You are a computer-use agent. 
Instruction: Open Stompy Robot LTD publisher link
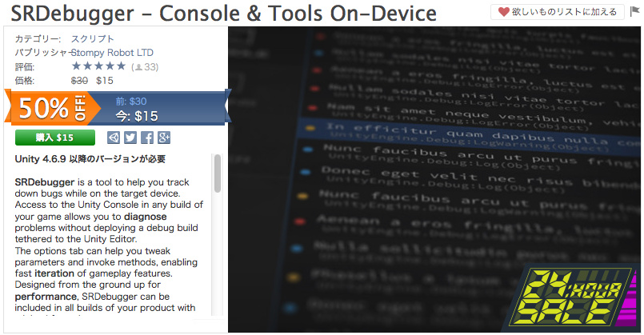(x=112, y=53)
